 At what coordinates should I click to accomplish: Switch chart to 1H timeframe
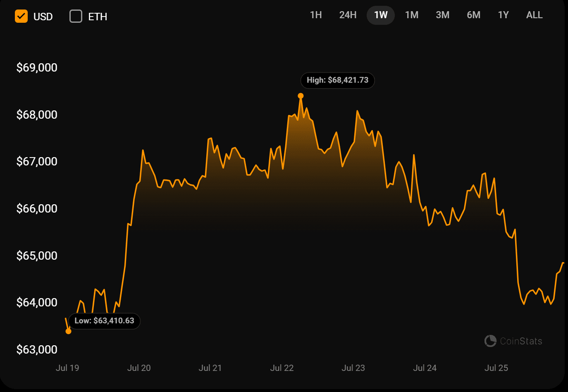[316, 15]
